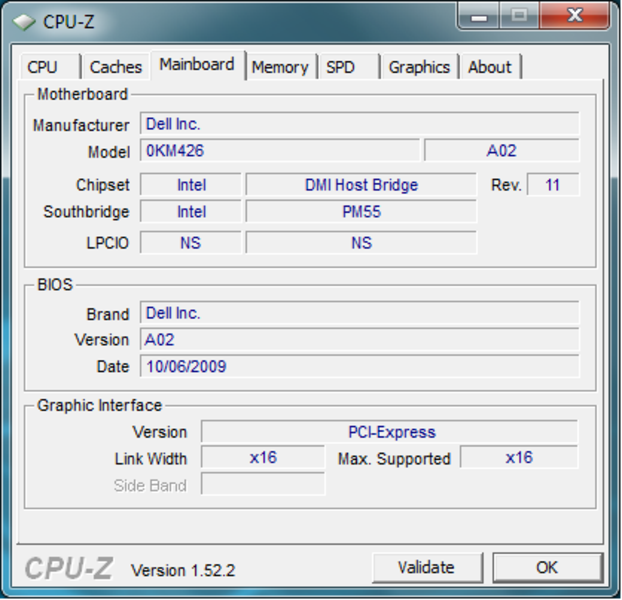Click the BIOS Brand field Dell Inc.
622x600 pixels.
tap(359, 313)
